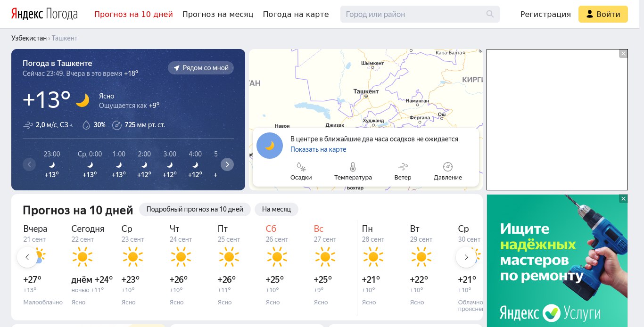Show next hours in hourly forecast
Image resolution: width=644 pixels, height=327 pixels.
(227, 164)
